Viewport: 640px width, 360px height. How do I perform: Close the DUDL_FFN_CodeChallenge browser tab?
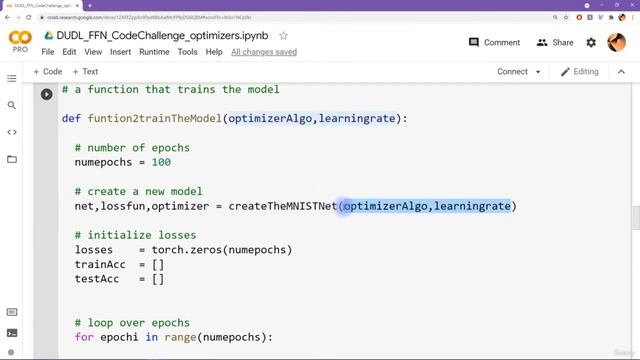click(x=77, y=6)
